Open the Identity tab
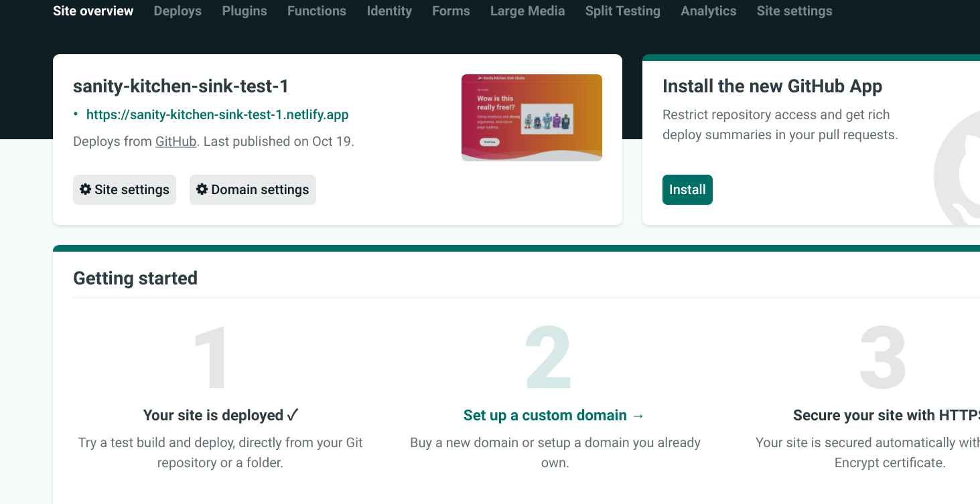 point(389,11)
